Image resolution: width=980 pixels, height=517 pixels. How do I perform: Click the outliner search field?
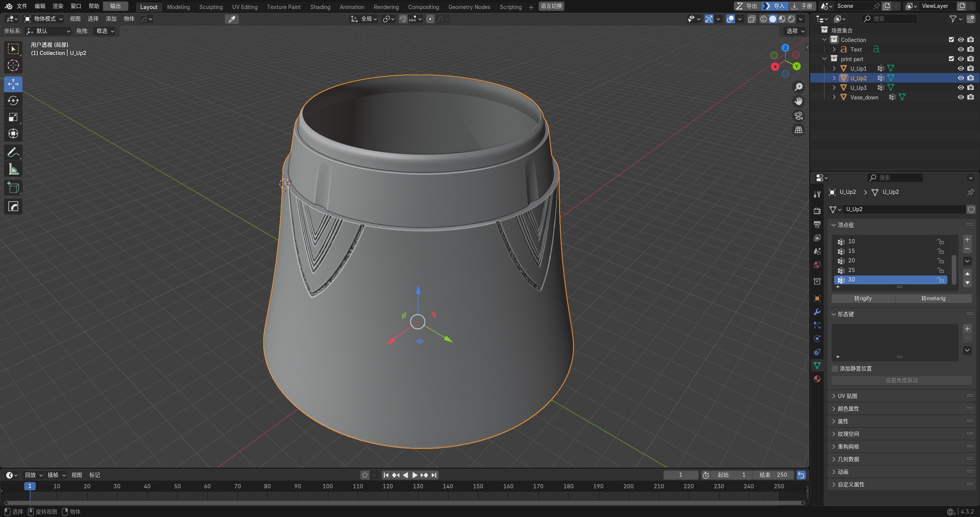pyautogui.click(x=889, y=19)
